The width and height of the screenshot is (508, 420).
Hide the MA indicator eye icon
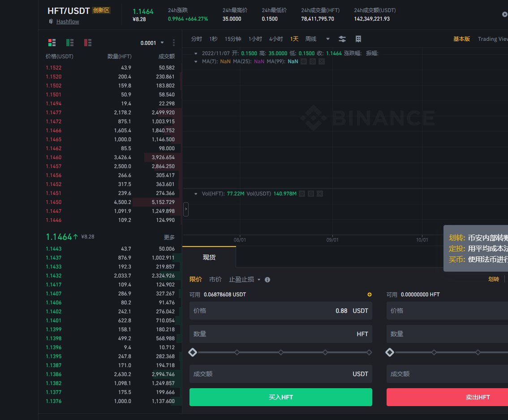(x=304, y=61)
